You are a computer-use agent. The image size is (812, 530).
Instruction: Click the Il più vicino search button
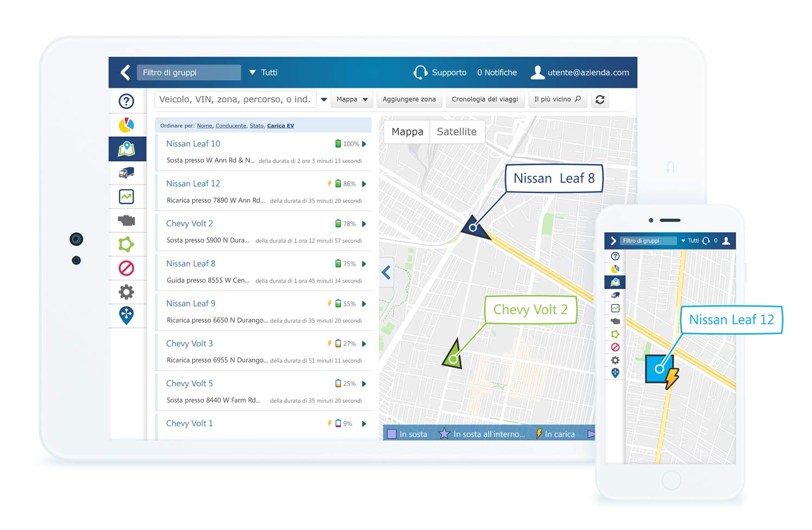pos(557,99)
